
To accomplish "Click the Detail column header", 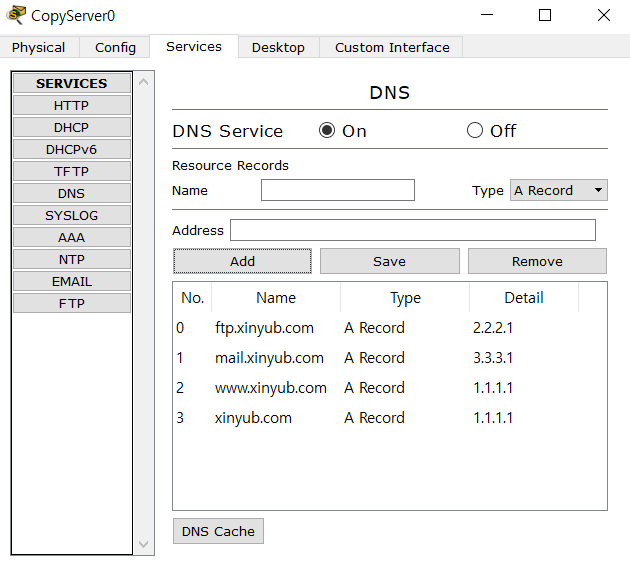I will tap(524, 298).
